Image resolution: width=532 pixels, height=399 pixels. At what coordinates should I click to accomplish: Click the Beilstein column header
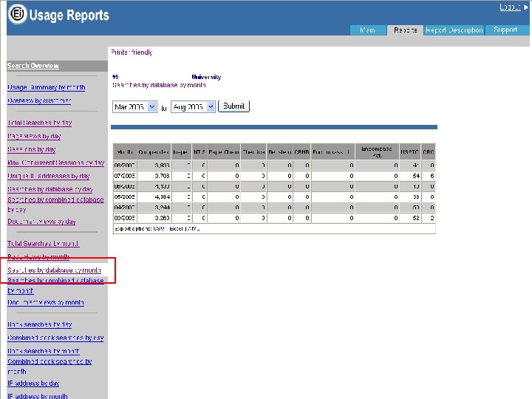280,152
